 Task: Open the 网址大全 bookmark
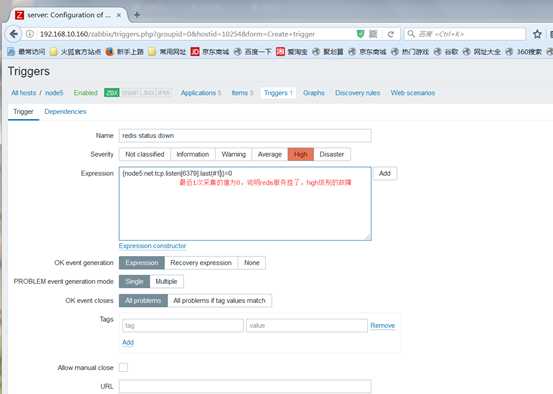tap(481, 52)
